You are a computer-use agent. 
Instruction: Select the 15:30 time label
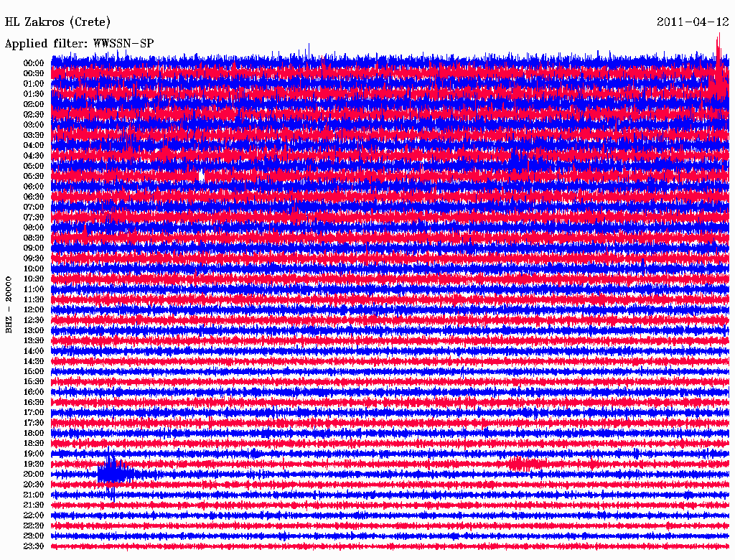click(34, 382)
